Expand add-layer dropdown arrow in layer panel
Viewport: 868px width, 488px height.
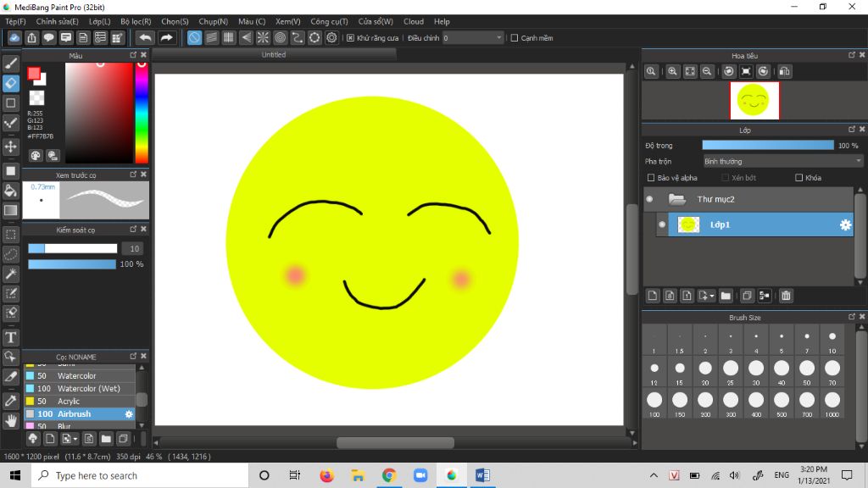point(712,296)
